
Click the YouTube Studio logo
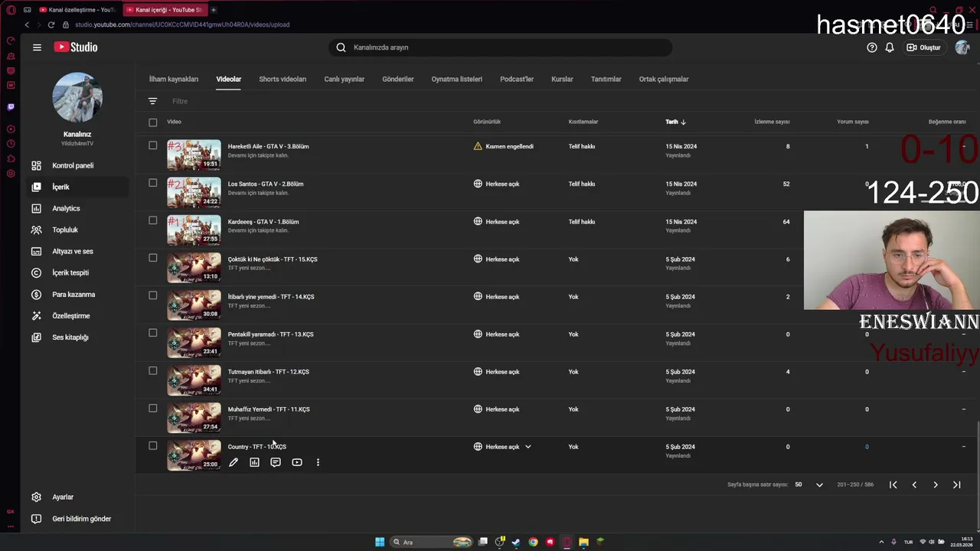coord(76,47)
